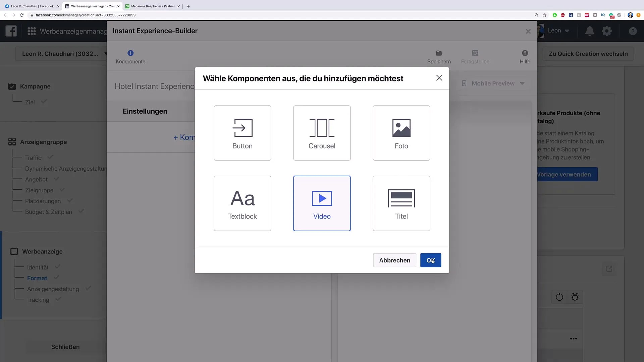Image resolution: width=644 pixels, height=362 pixels.
Task: Click the refresh preview icon
Action: [x=559, y=297]
